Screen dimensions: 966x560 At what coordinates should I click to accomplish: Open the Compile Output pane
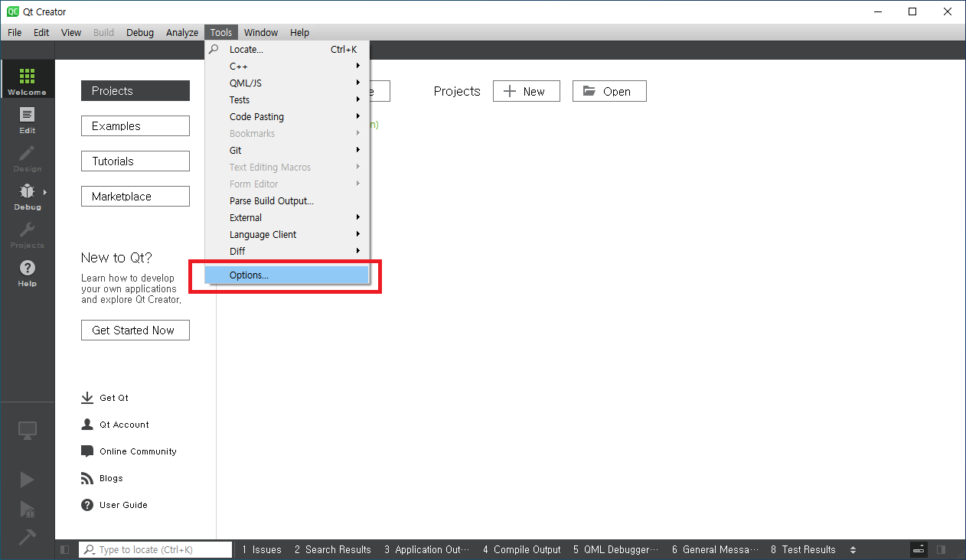coord(522,549)
